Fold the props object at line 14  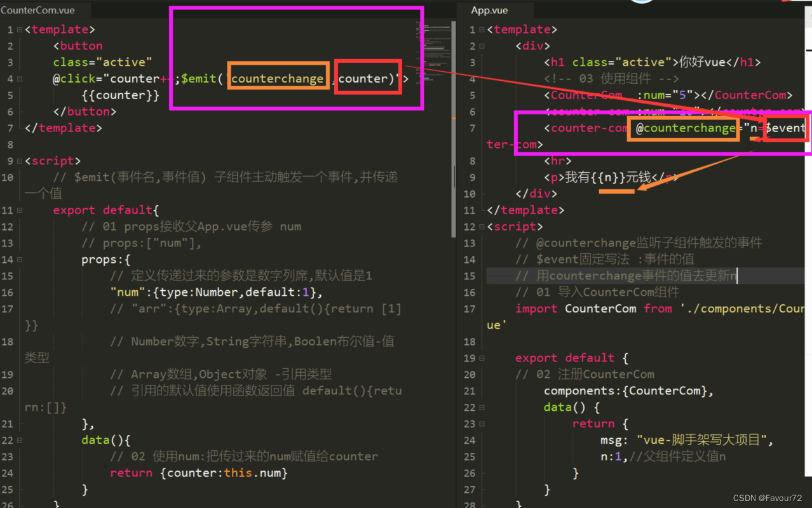(20, 260)
